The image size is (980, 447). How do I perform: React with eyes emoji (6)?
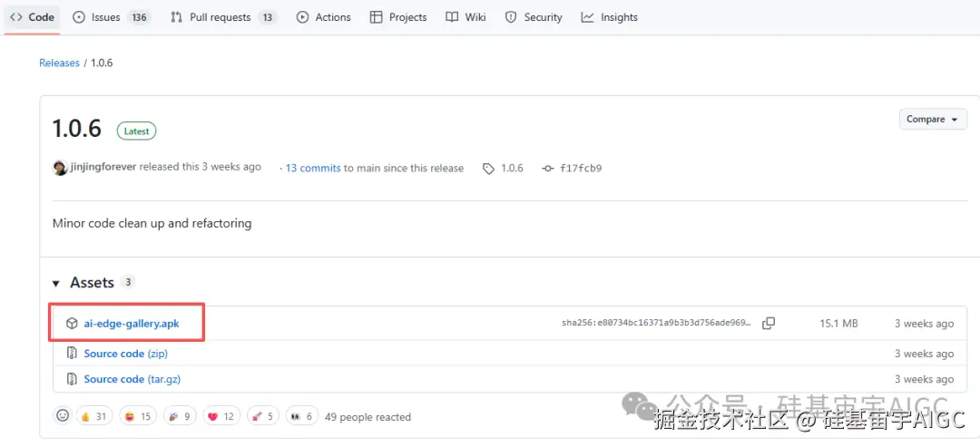point(302,416)
